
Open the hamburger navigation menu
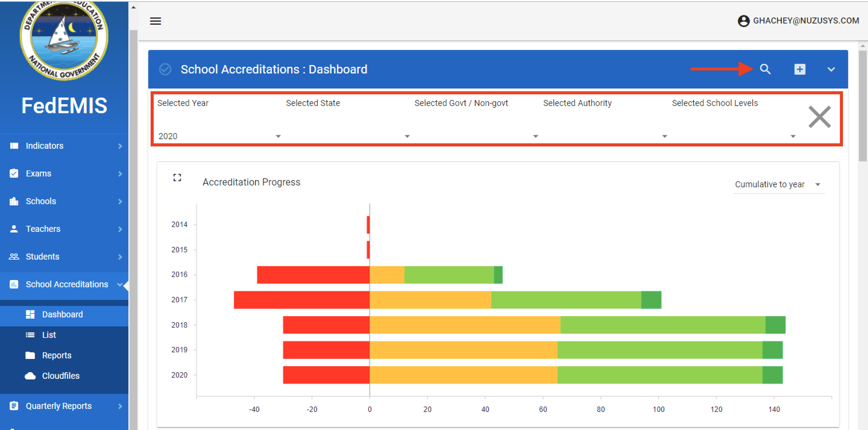point(155,21)
